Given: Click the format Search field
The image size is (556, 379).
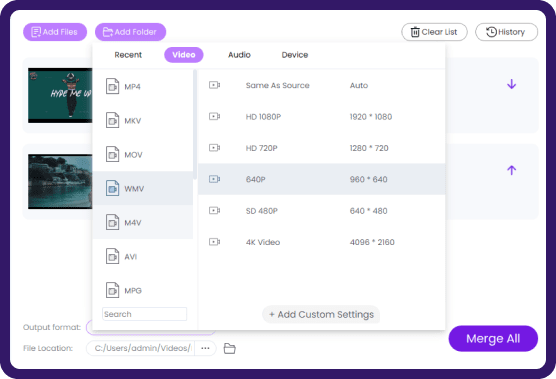Looking at the screenshot, I should (144, 314).
